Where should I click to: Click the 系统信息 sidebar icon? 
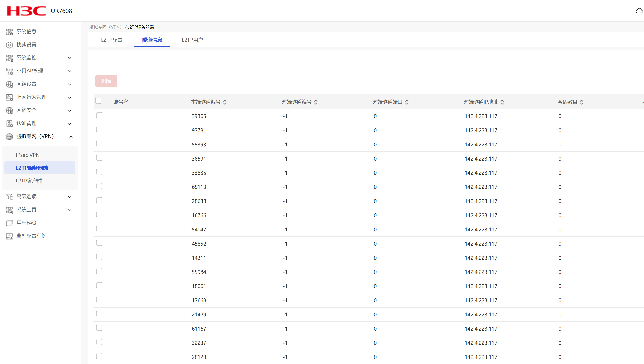(x=9, y=32)
